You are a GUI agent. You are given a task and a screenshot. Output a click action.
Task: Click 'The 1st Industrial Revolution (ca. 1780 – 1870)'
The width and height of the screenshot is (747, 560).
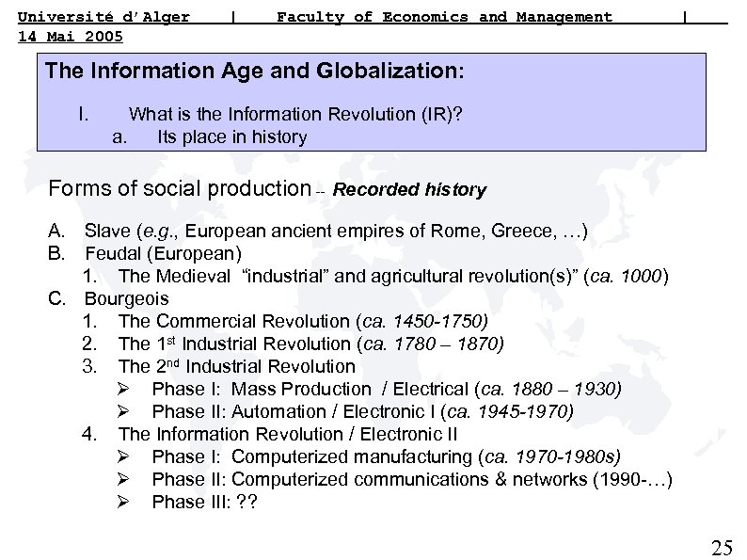coord(311,344)
